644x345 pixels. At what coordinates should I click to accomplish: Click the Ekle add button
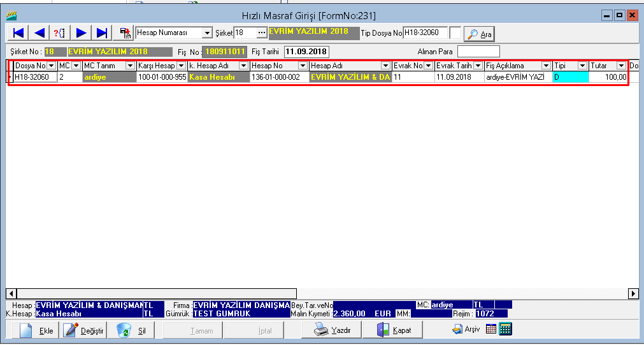[x=35, y=330]
